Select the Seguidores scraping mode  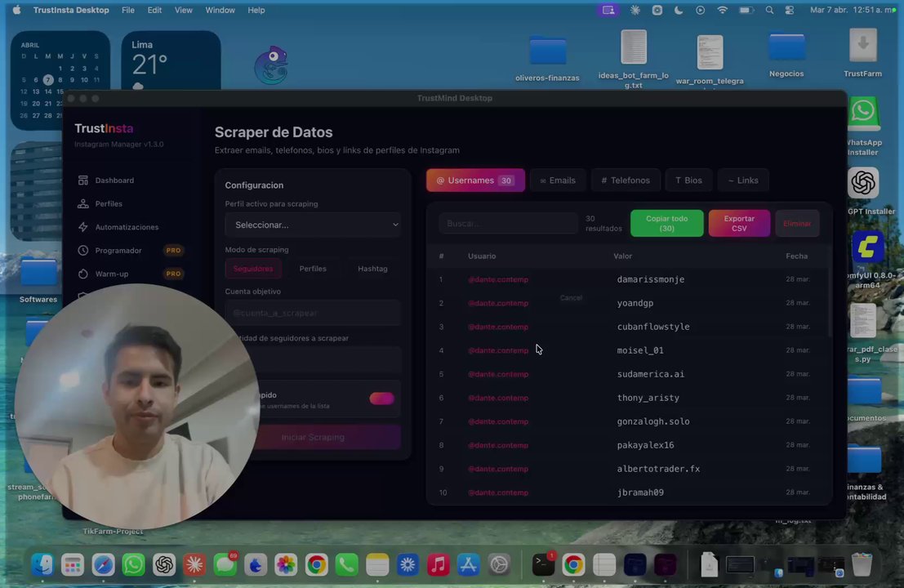point(253,269)
